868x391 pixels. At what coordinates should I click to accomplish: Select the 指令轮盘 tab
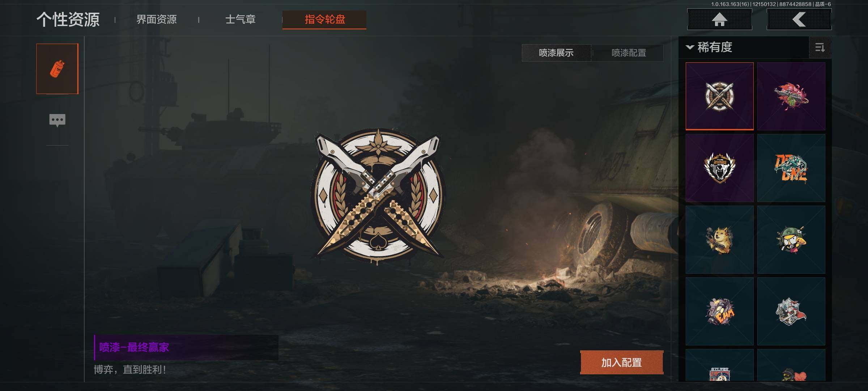click(324, 20)
